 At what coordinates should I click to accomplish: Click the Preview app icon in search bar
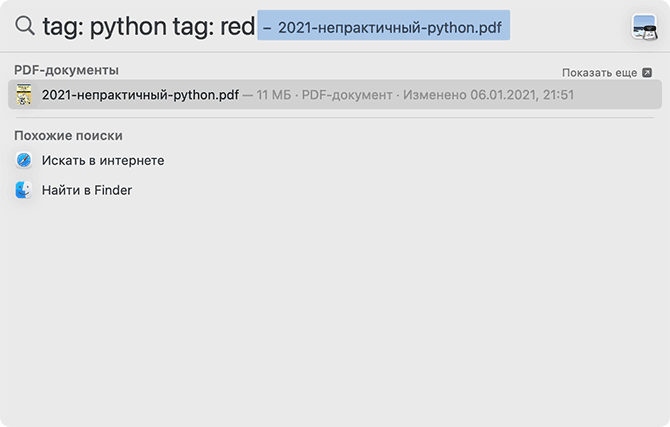point(644,27)
